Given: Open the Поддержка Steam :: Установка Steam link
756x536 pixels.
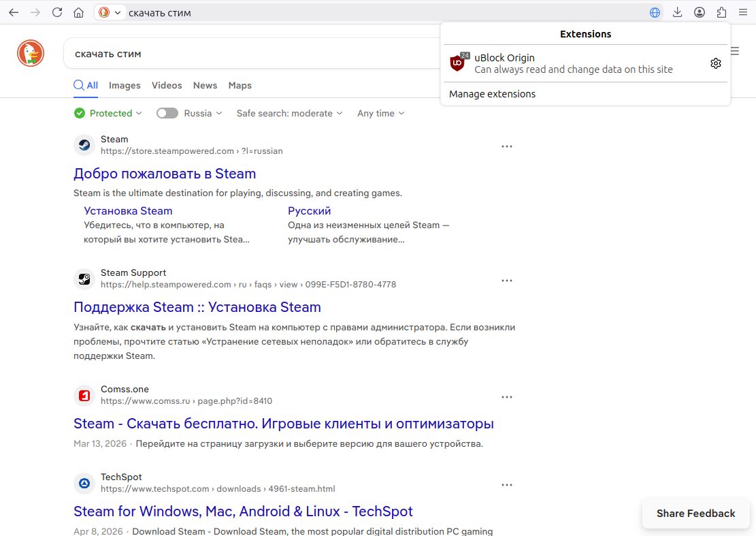Looking at the screenshot, I should point(197,307).
